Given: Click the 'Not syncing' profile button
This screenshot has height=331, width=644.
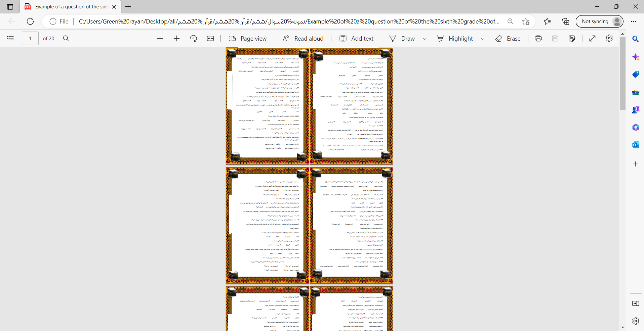Looking at the screenshot, I should pyautogui.click(x=599, y=21).
